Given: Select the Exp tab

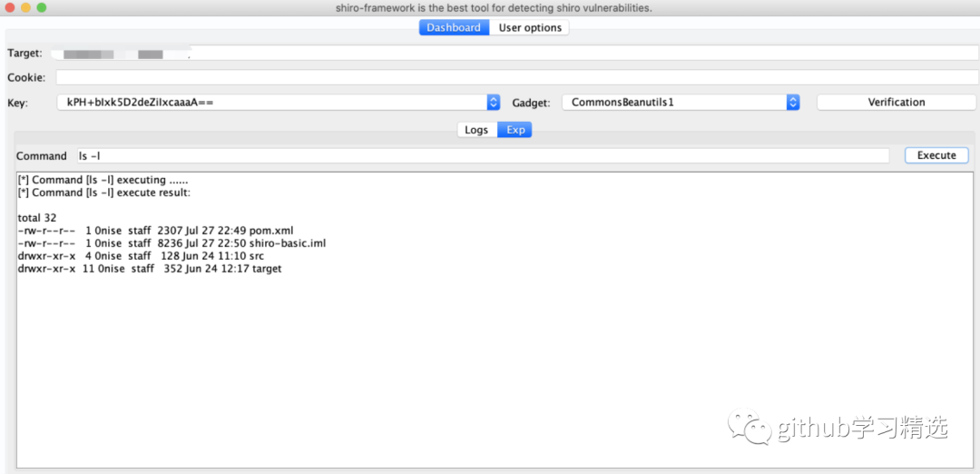Looking at the screenshot, I should (515, 130).
